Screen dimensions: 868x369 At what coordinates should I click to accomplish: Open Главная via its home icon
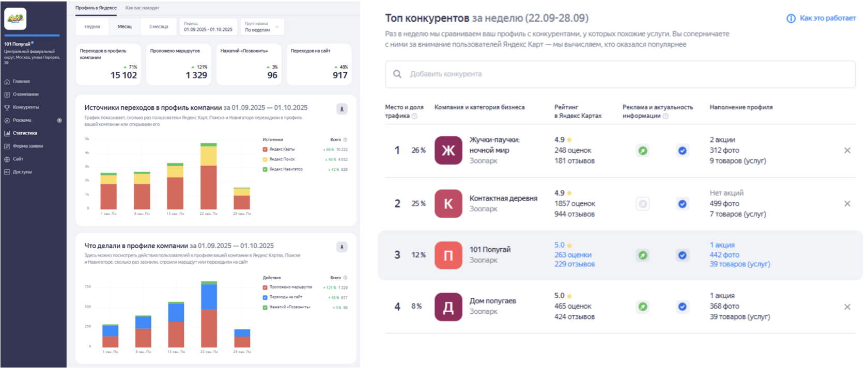[x=7, y=82]
